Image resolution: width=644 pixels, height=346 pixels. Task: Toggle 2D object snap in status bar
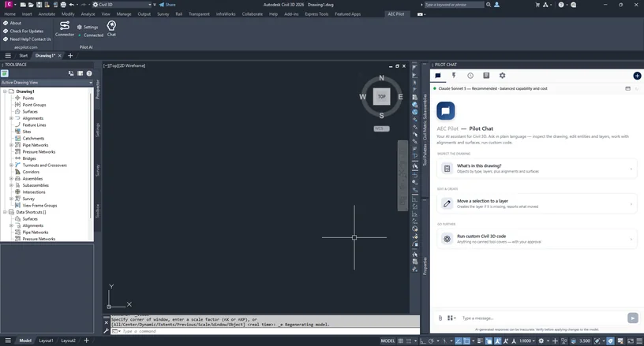click(466, 340)
